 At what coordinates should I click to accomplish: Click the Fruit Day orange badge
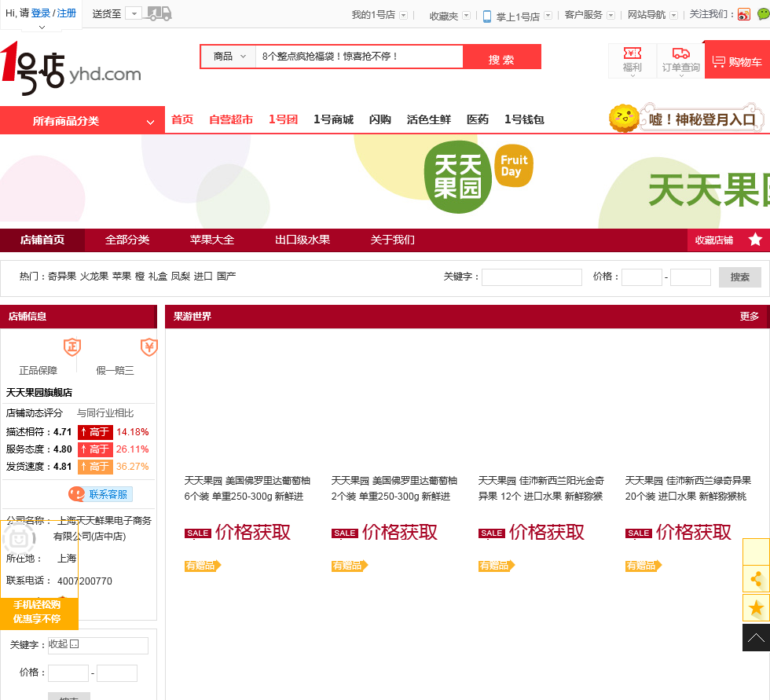coord(514,166)
